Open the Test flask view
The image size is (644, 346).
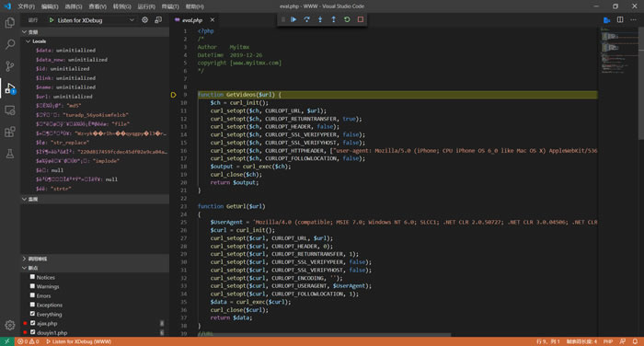pos(10,154)
